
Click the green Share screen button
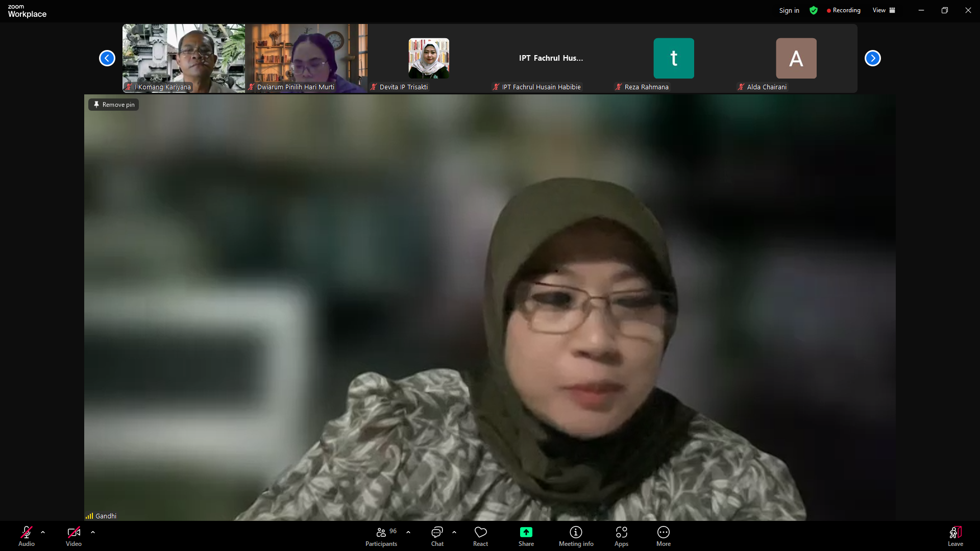526,536
